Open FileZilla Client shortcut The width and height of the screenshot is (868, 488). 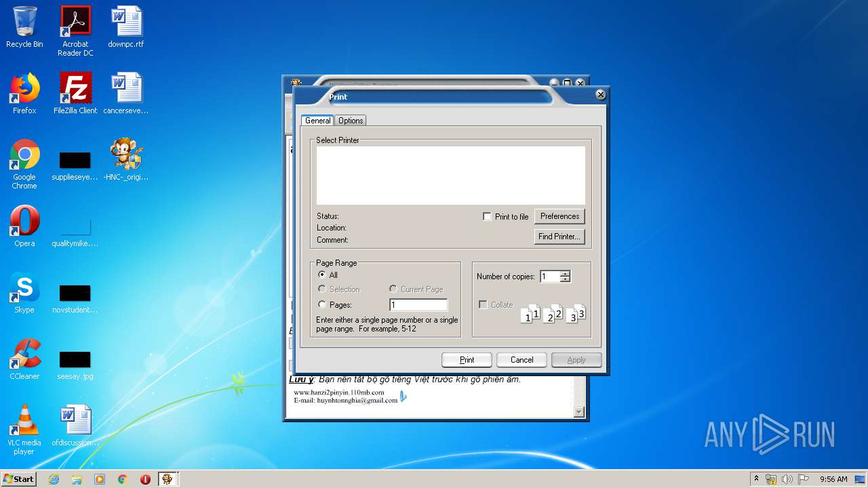click(x=75, y=94)
